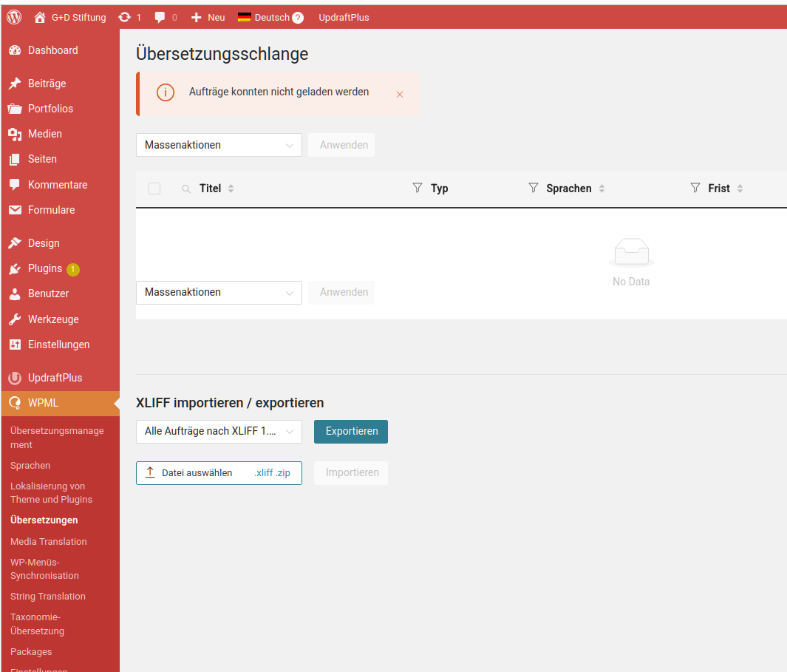Open the Alle Aufträge nach XLIFF dropdown
787x672 pixels.
click(x=219, y=432)
